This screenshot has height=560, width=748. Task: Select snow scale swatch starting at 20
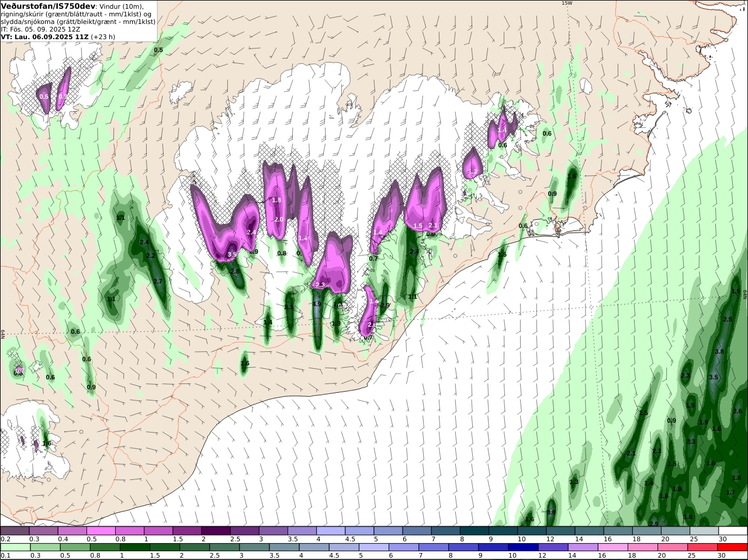point(676,531)
